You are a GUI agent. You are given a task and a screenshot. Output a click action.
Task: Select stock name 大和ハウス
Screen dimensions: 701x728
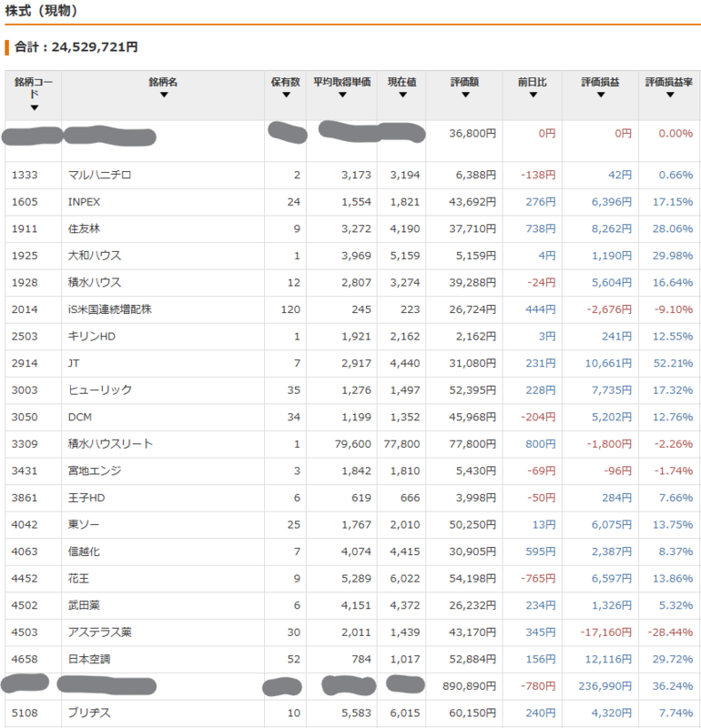click(x=95, y=256)
